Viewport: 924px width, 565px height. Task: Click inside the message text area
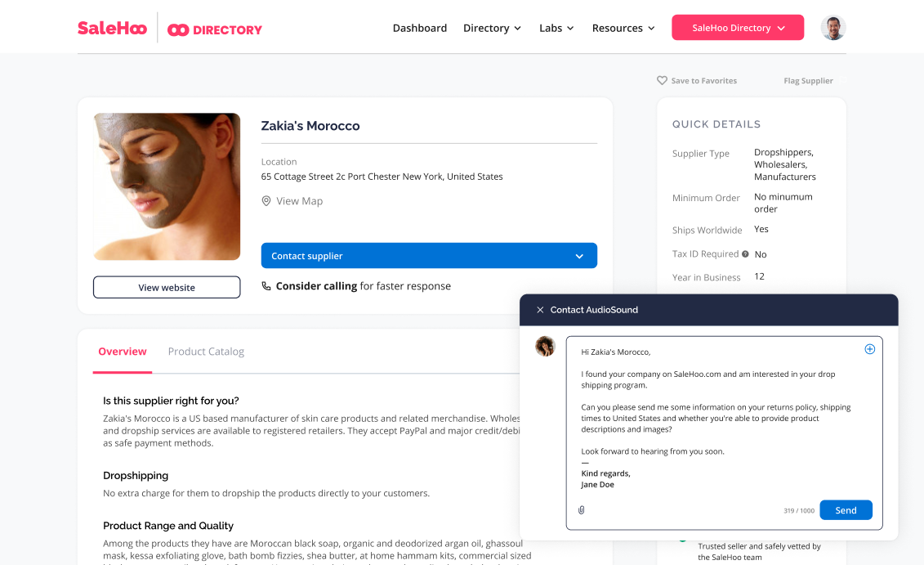[x=724, y=433]
